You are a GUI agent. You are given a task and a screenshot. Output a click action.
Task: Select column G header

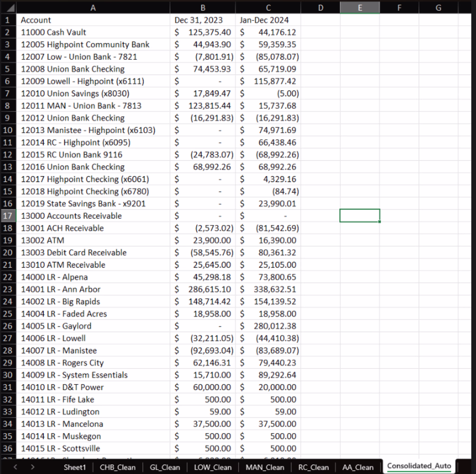tap(438, 8)
